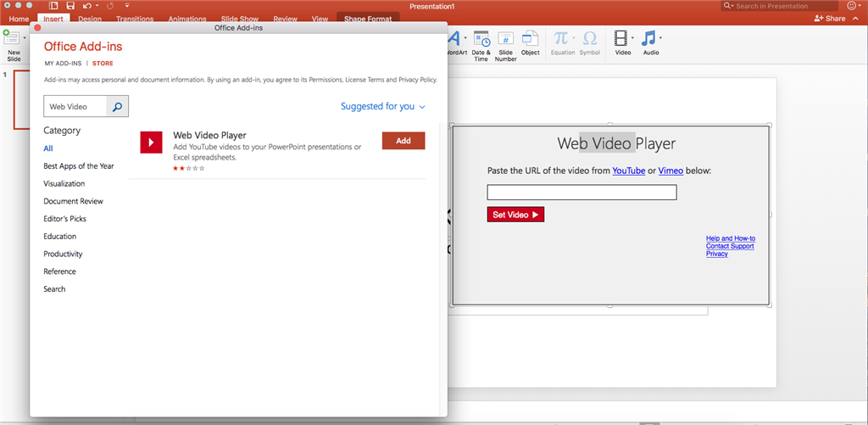Select the slide 1 thumbnail
Image resolution: width=868 pixels, height=425 pixels.
pyautogui.click(x=22, y=99)
